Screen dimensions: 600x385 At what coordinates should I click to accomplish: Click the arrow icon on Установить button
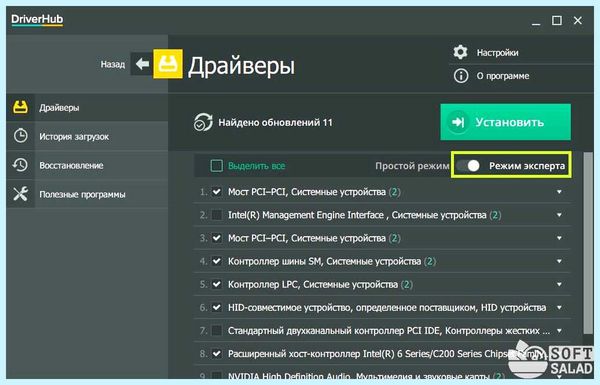(458, 122)
